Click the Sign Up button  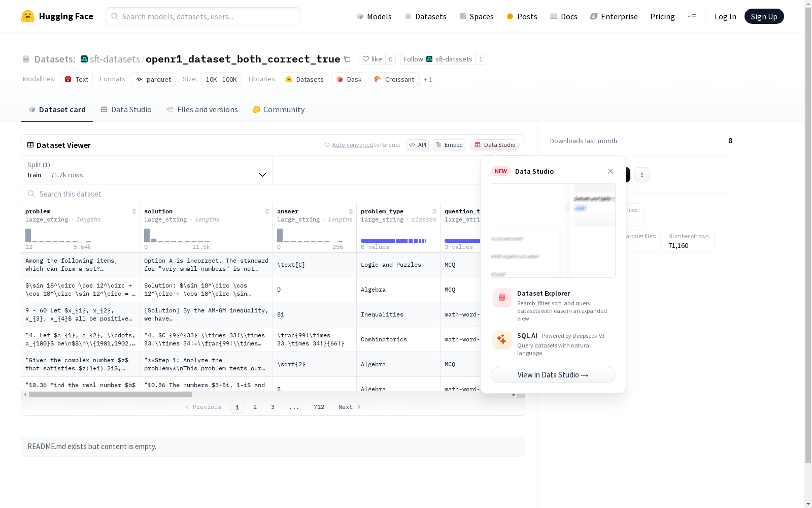click(764, 16)
